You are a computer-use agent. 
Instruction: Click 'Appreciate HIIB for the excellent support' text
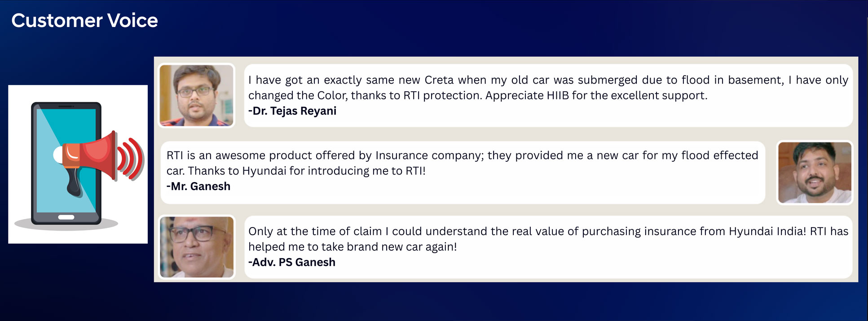596,96
